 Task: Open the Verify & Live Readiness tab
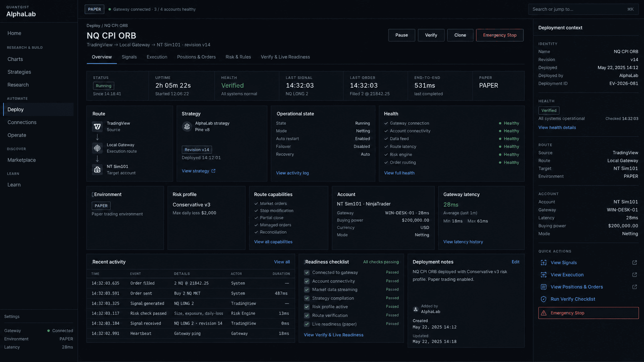285,57
